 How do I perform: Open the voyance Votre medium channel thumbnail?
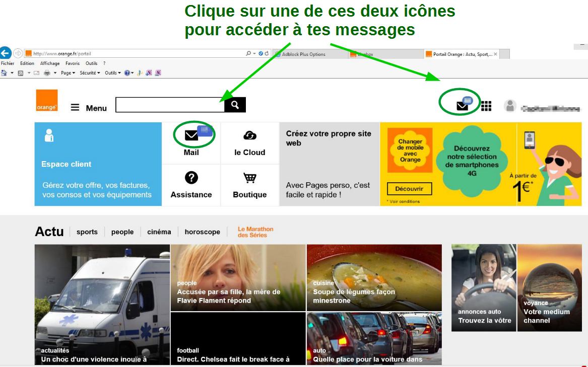(550, 288)
